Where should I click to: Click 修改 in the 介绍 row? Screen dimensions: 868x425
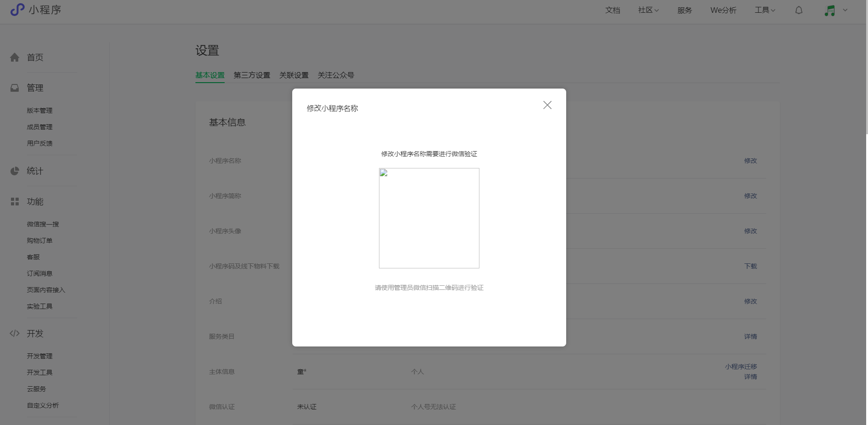[751, 301]
